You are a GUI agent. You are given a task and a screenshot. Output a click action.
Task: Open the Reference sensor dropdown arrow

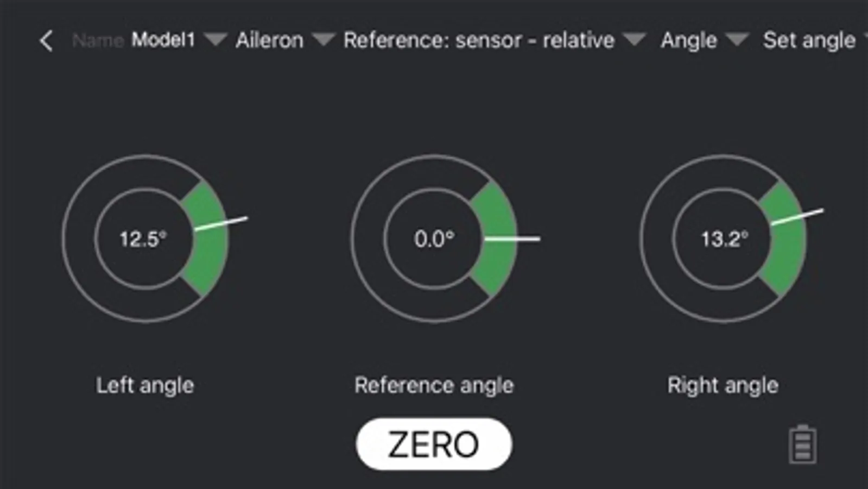tap(634, 40)
